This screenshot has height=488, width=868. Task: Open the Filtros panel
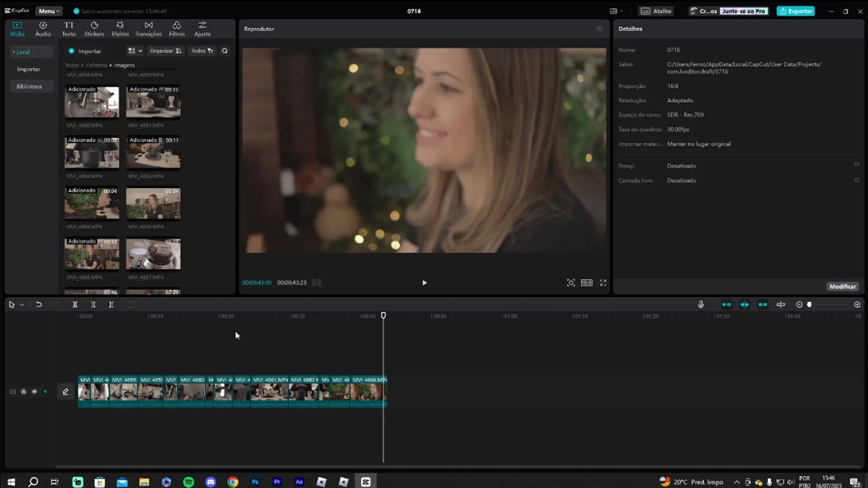point(177,29)
